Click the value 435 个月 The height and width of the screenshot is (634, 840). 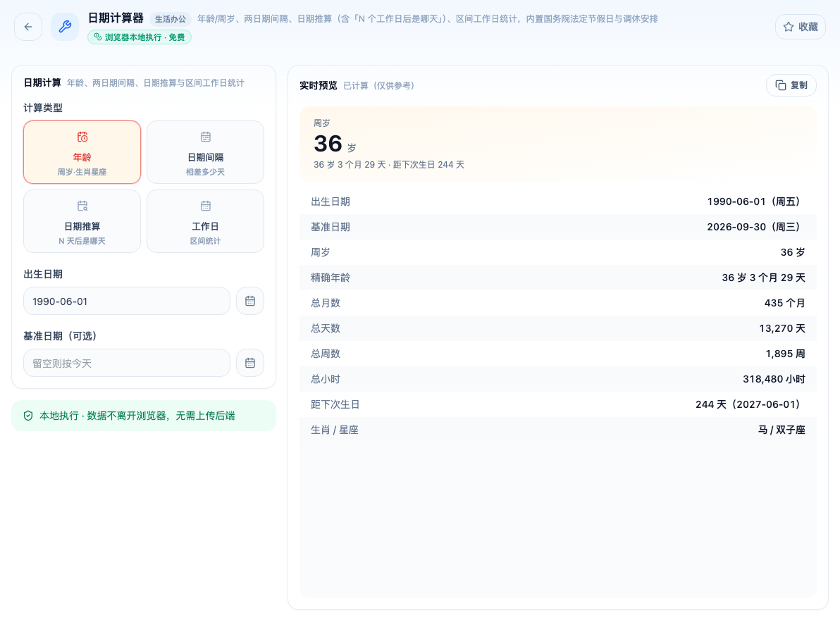(785, 303)
